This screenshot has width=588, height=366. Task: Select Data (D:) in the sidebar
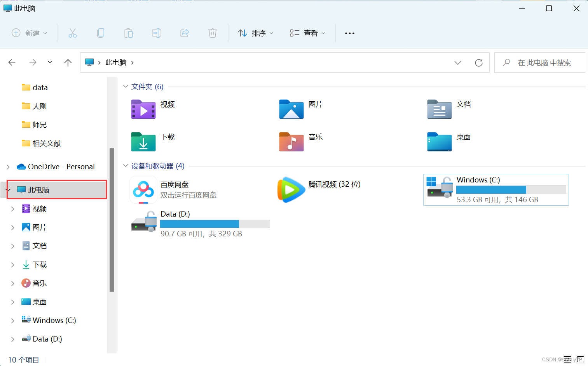pos(47,338)
